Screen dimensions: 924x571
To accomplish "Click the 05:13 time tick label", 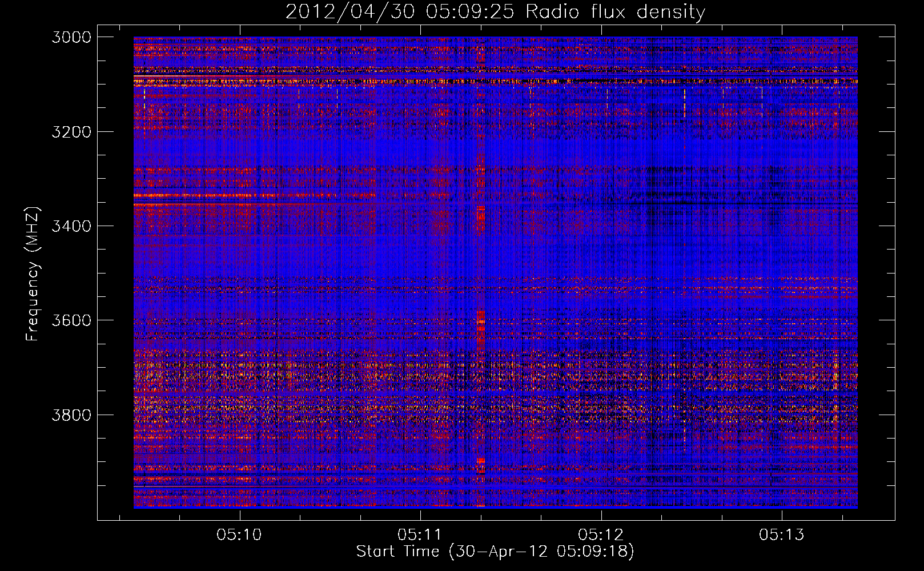I will (x=781, y=534).
